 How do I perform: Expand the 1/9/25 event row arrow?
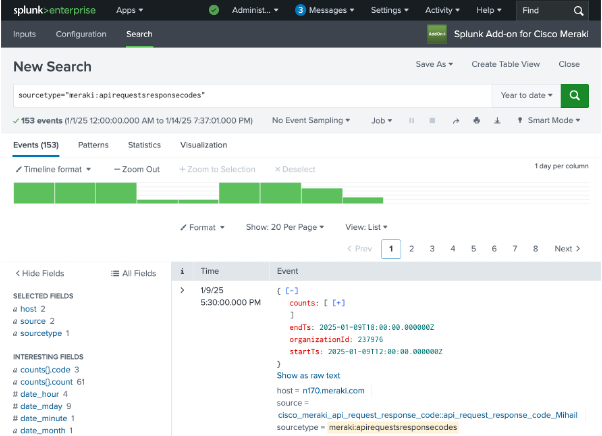(182, 290)
